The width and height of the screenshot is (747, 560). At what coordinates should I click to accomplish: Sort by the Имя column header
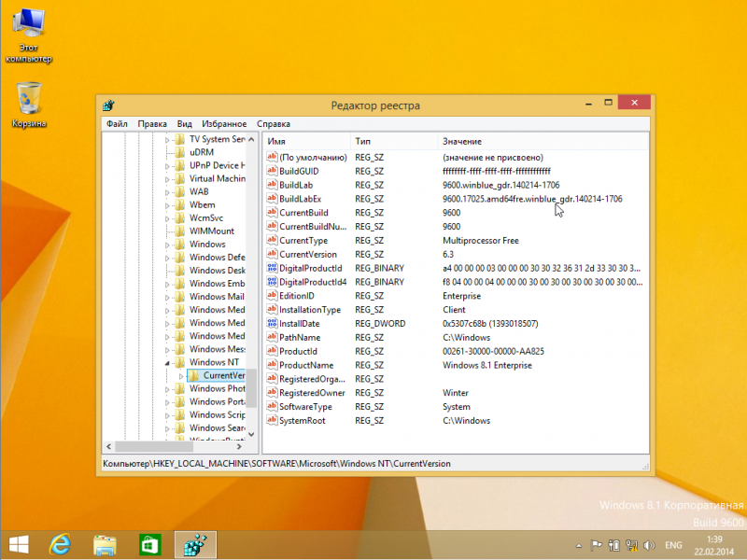point(307,142)
